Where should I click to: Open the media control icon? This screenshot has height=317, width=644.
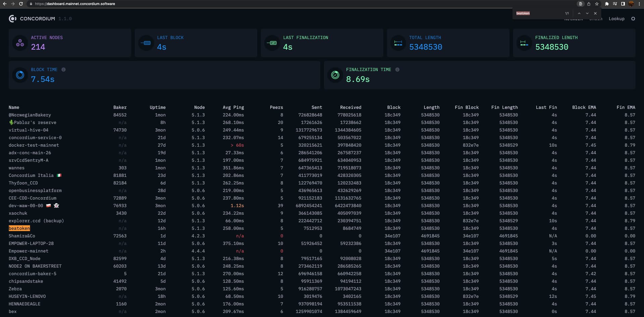[615, 4]
